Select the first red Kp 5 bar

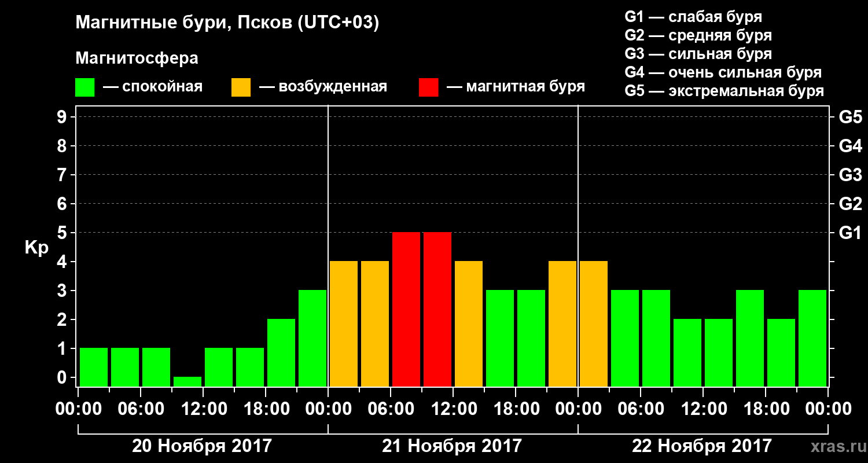406,309
